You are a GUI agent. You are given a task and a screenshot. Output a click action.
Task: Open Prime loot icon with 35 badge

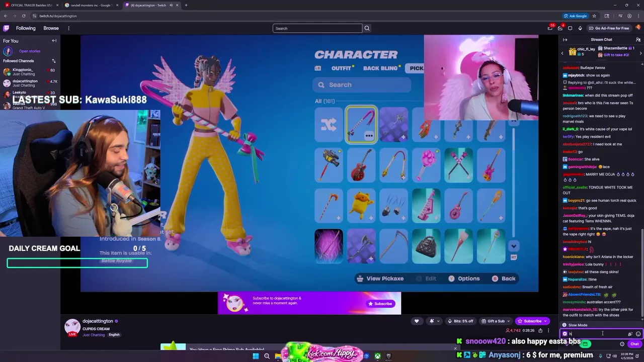(550, 28)
